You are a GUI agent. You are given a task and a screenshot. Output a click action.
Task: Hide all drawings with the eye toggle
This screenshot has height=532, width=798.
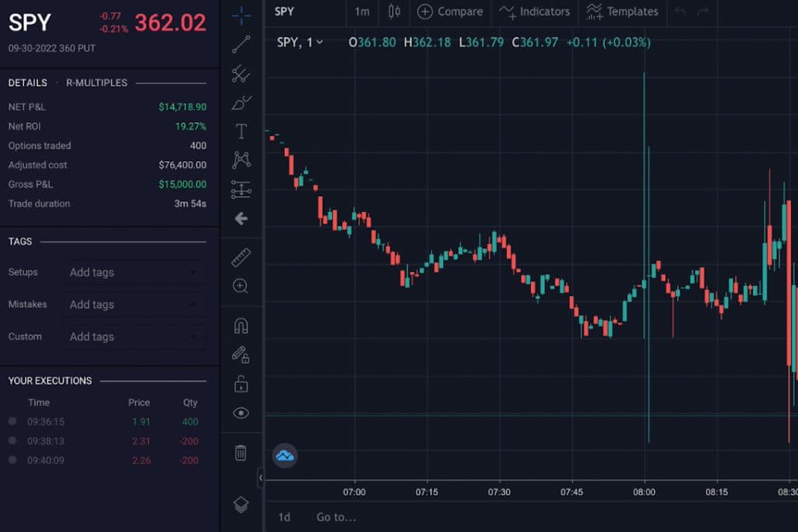(241, 412)
